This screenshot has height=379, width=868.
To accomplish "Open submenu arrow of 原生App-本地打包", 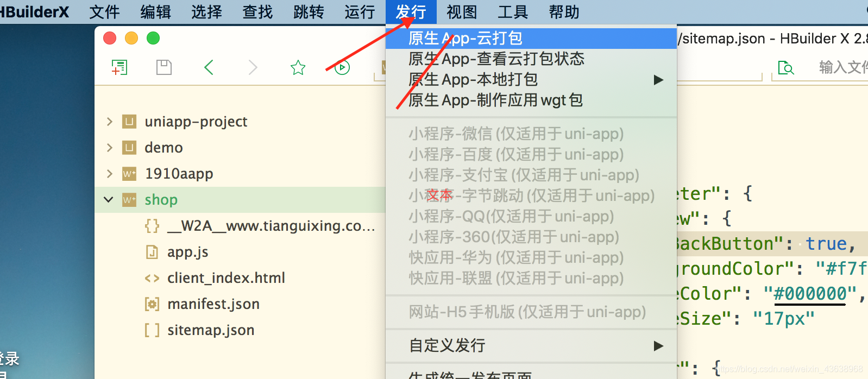I will coord(658,80).
